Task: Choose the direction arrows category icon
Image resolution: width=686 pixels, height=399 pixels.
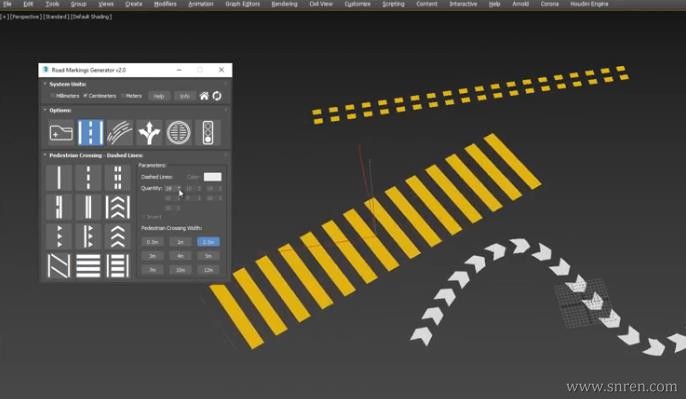Action: pyautogui.click(x=149, y=132)
